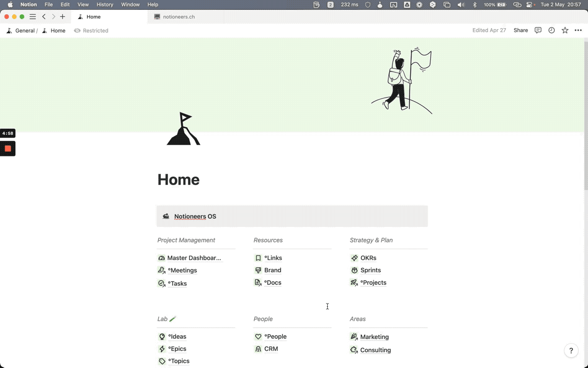Open the Window menu
The width and height of the screenshot is (588, 368).
click(x=130, y=5)
